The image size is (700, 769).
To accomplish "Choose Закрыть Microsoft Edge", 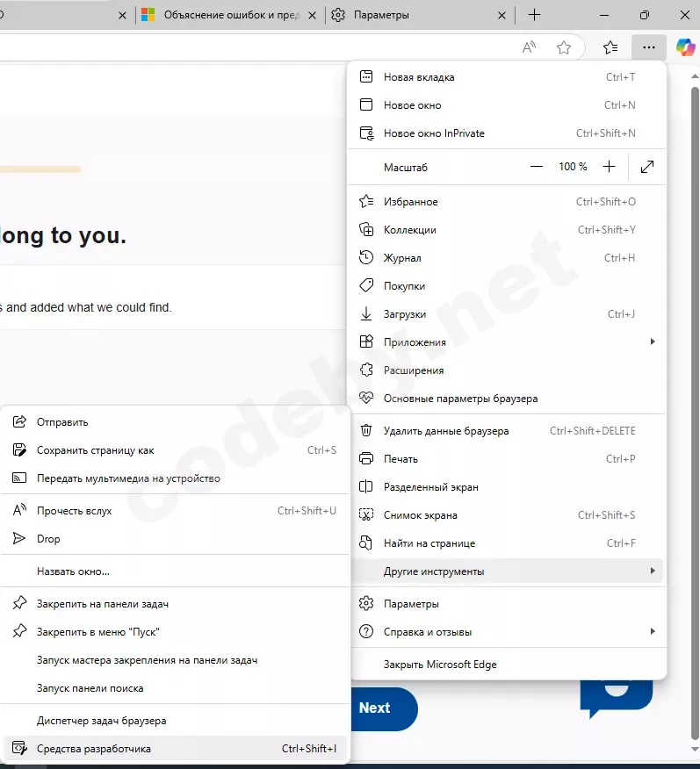I will click(x=507, y=664).
